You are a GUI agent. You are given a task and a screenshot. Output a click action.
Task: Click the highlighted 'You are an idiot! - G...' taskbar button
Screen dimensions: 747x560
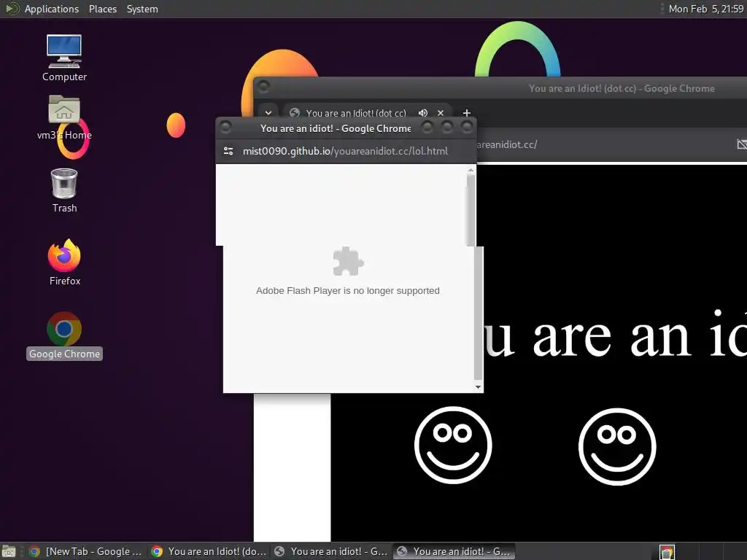(x=454, y=551)
